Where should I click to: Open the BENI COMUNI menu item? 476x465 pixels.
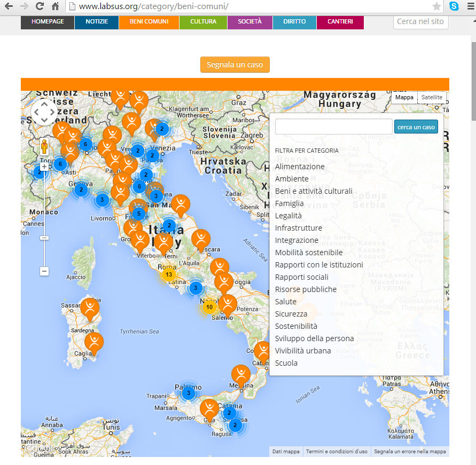pos(149,22)
